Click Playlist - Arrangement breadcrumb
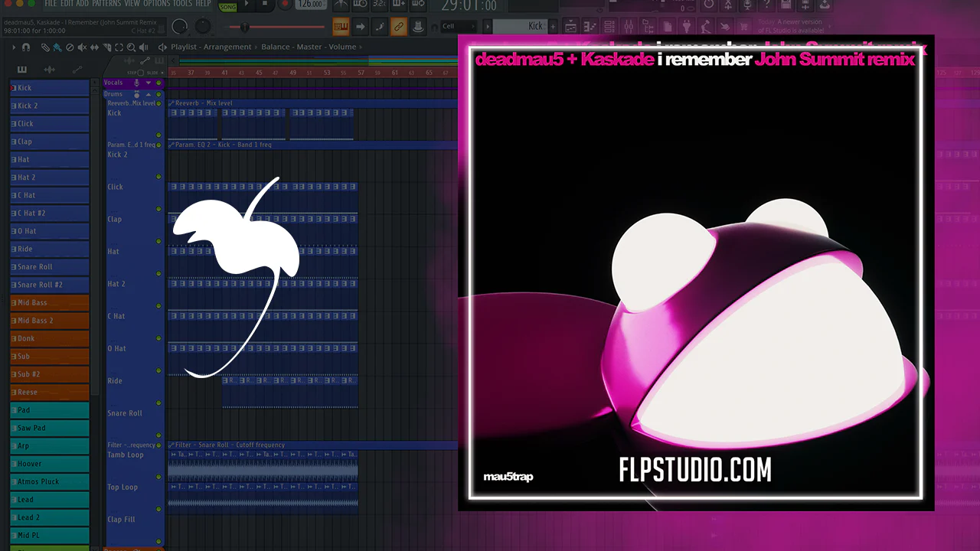Screen dimensions: 980x551 (211, 47)
